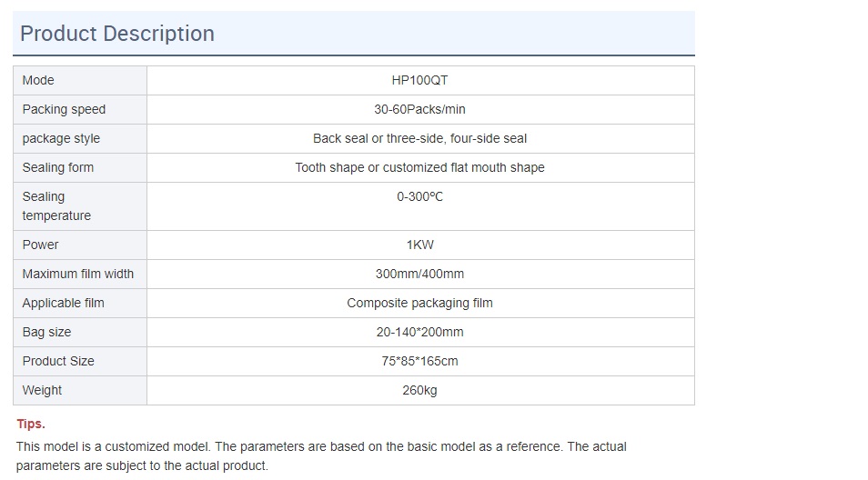Image resolution: width=868 pixels, height=480 pixels.
Task: Select the HP100QT model value cell
Action: click(419, 80)
